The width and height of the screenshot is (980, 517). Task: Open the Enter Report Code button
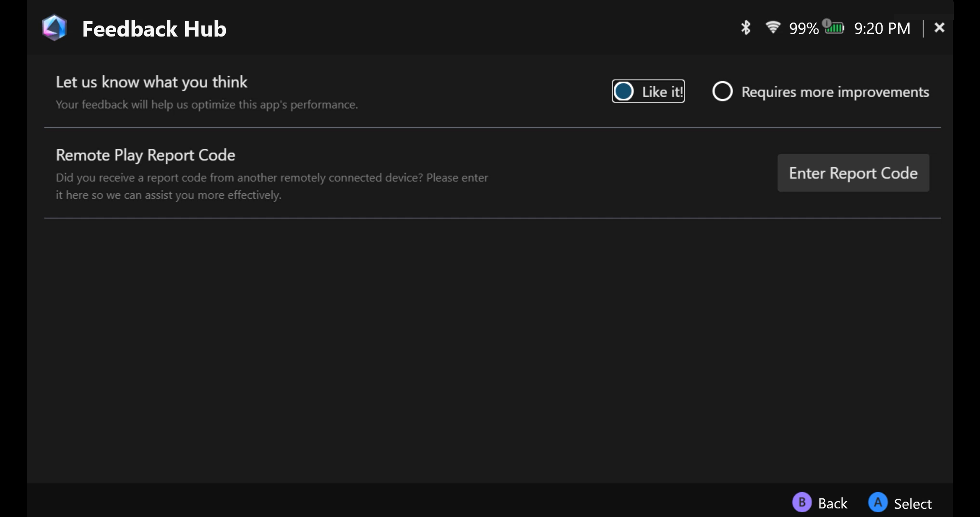[853, 173]
